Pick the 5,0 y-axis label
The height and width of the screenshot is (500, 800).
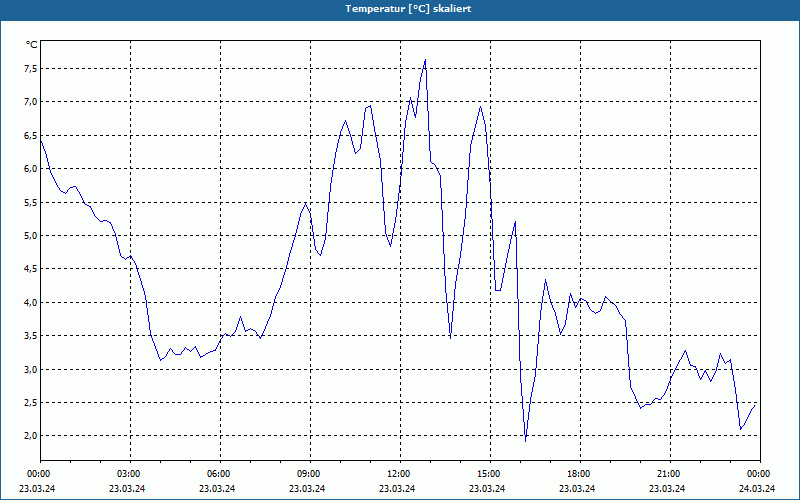[30, 235]
